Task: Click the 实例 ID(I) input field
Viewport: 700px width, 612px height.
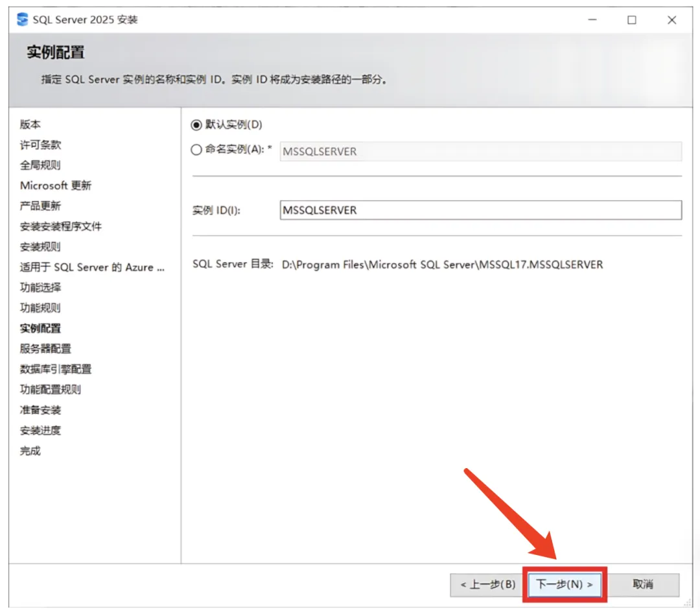Action: pyautogui.click(x=481, y=210)
